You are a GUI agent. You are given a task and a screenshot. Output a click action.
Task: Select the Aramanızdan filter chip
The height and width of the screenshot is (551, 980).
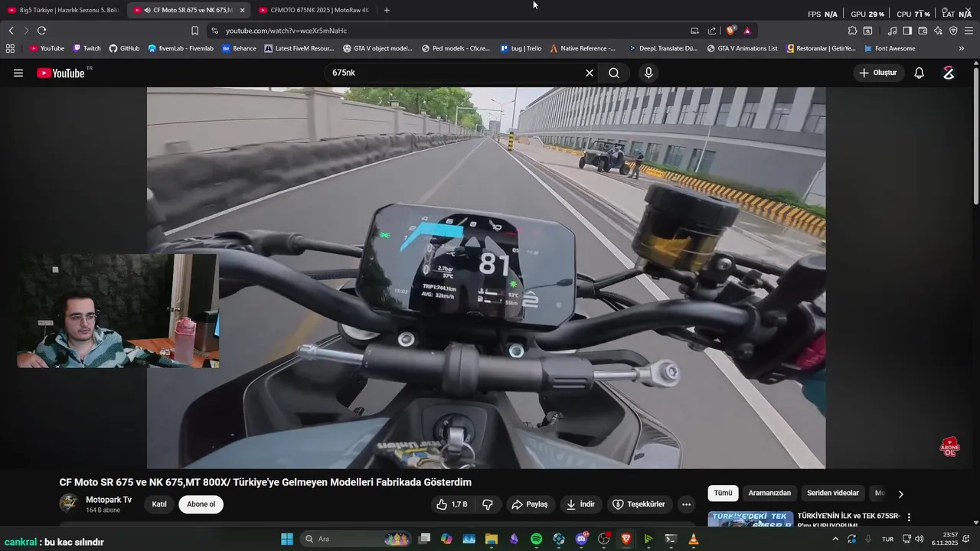tap(769, 494)
